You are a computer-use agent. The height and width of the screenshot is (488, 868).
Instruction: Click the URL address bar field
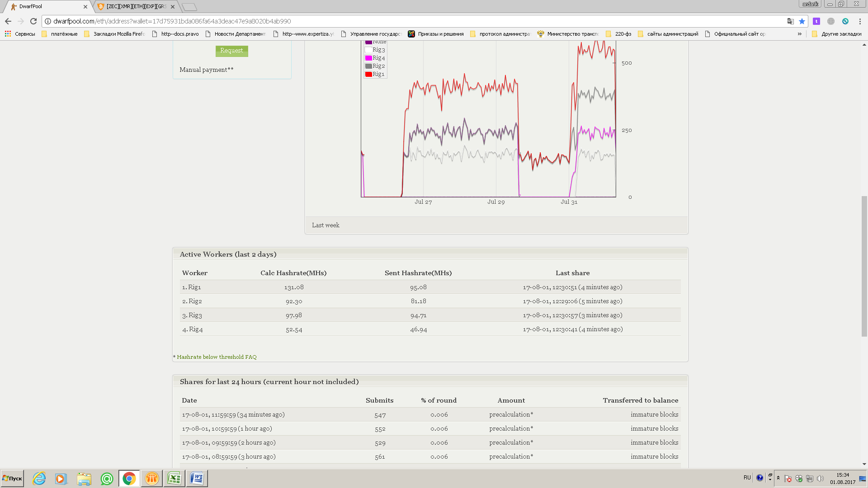click(x=407, y=21)
